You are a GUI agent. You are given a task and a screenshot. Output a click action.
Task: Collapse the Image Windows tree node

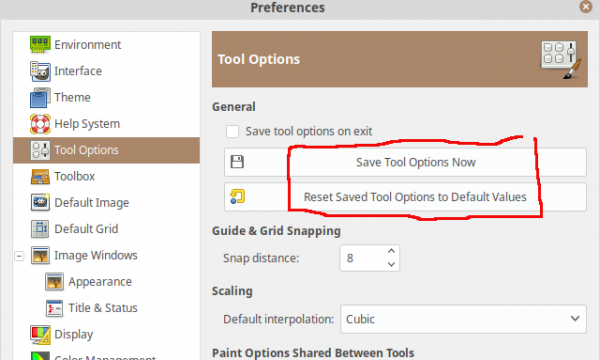click(19, 256)
